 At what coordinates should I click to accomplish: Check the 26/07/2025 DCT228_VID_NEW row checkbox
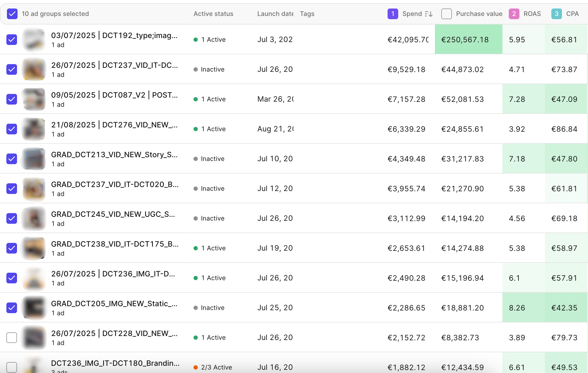(x=12, y=338)
